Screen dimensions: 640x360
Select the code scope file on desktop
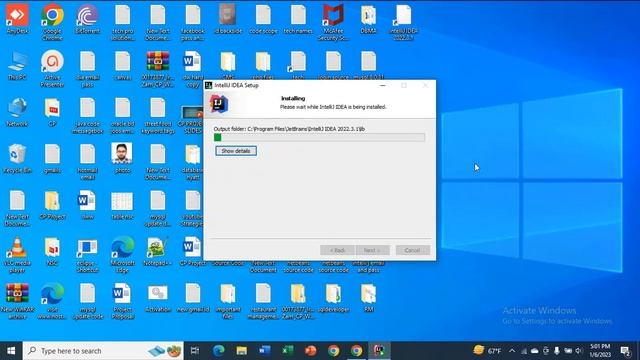point(263,19)
